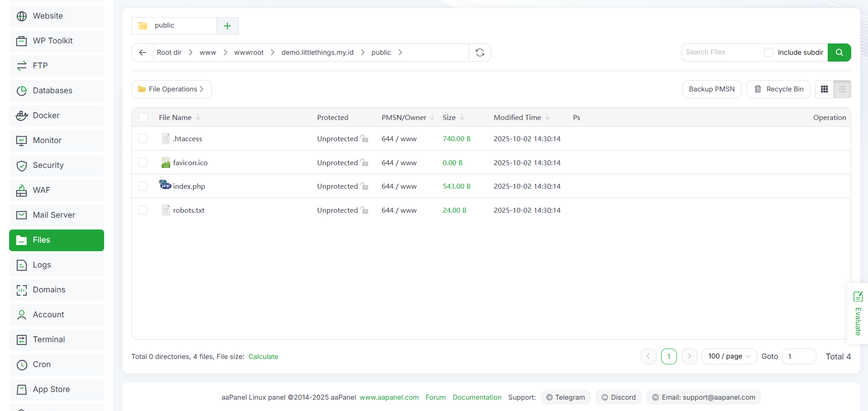Click the Files folder icon in sidebar
Image resolution: width=868 pixels, height=411 pixels.
tap(22, 240)
